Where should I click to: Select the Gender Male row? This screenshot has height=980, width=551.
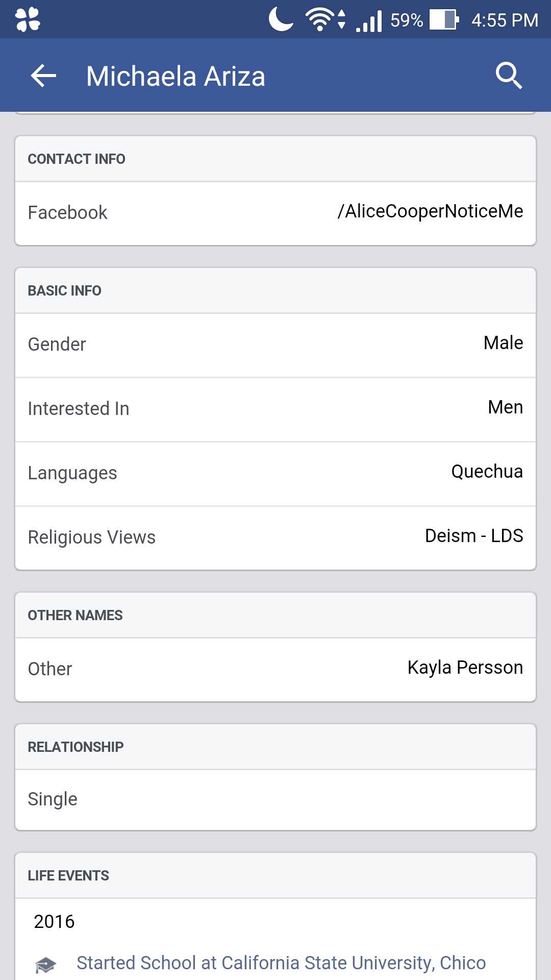[275, 345]
